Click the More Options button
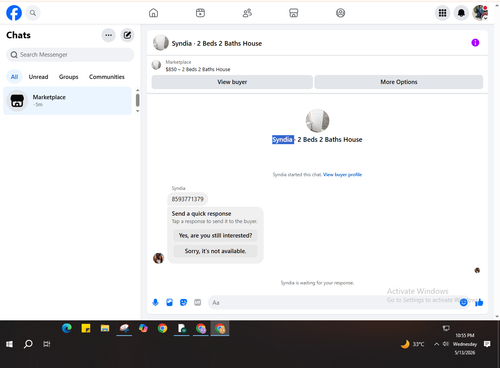Viewport: 500px width, 368px height. pos(399,82)
